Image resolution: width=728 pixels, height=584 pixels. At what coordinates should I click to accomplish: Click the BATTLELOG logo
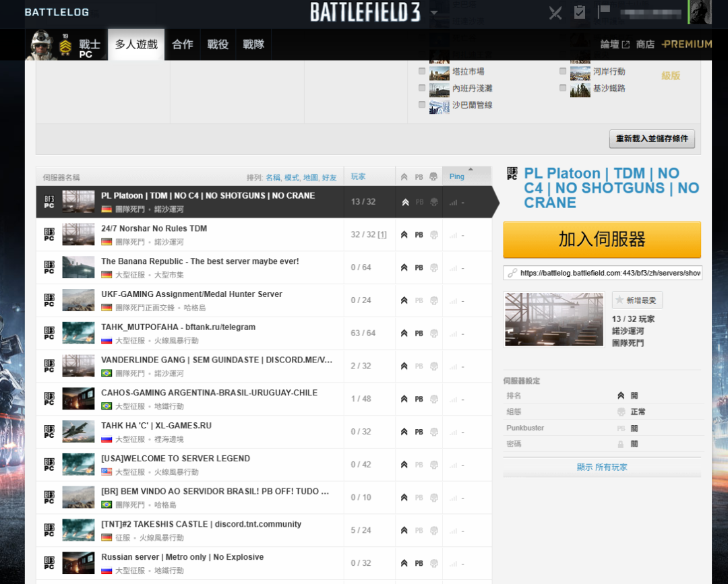pos(57,12)
